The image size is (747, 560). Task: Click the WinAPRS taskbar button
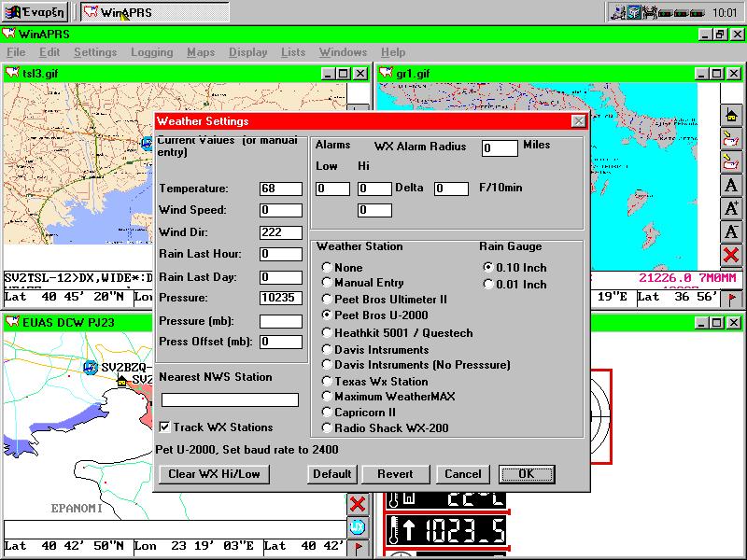(154, 12)
